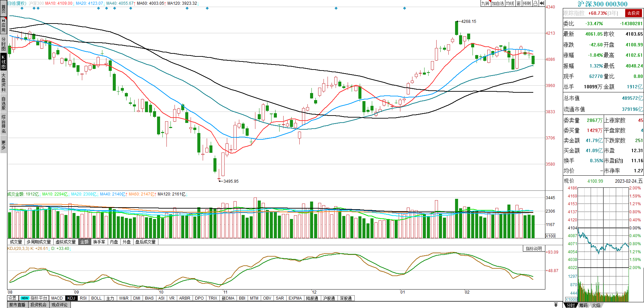Click the X100 volume scale icon

550,236
